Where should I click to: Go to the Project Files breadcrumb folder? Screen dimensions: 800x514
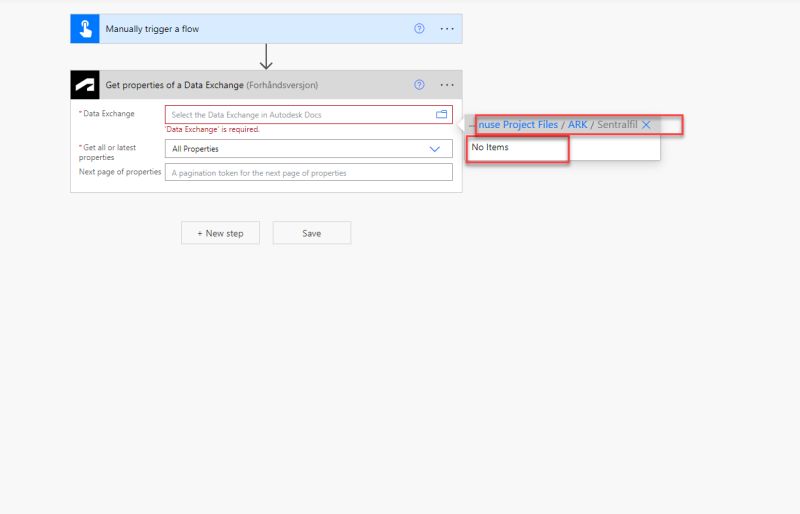click(518, 125)
